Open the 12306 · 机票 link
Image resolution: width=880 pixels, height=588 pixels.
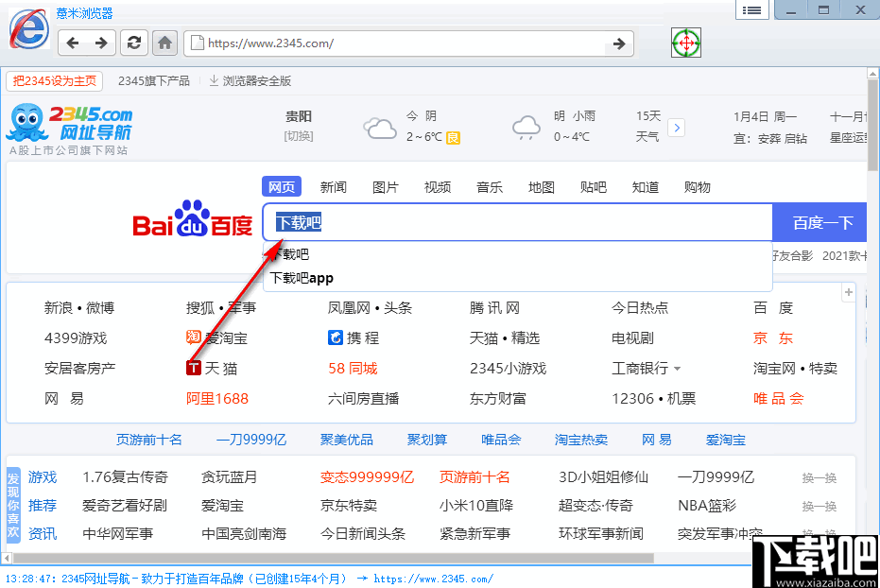click(654, 398)
